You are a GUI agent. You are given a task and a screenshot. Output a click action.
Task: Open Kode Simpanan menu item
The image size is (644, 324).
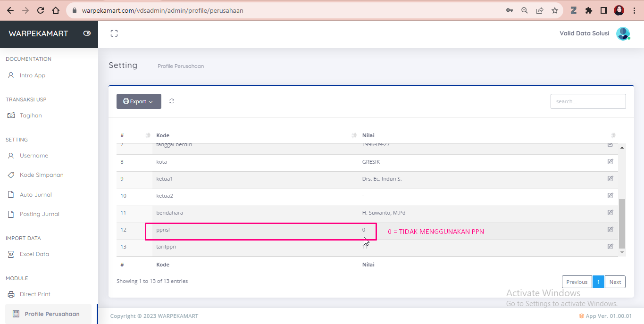[42, 175]
